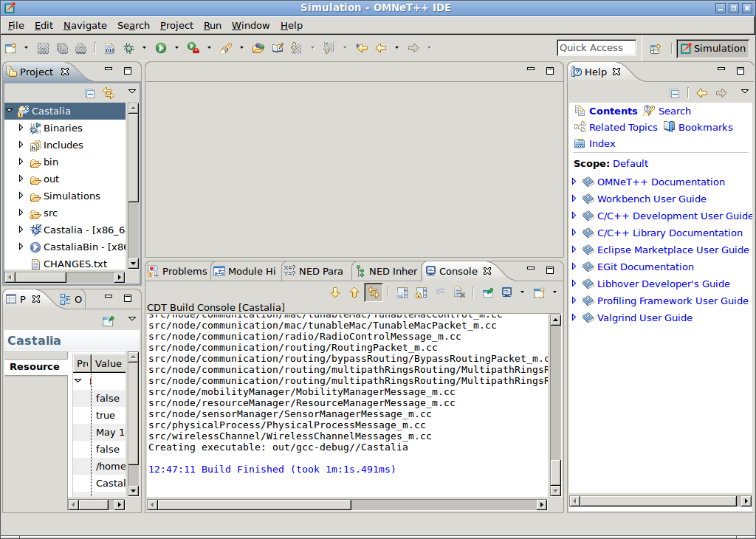The image size is (756, 539).
Task: Open the File menu
Action: coord(16,26)
